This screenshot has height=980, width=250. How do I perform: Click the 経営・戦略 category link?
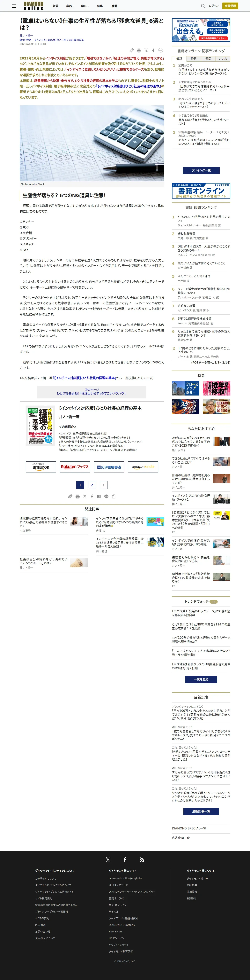click(x=26, y=40)
